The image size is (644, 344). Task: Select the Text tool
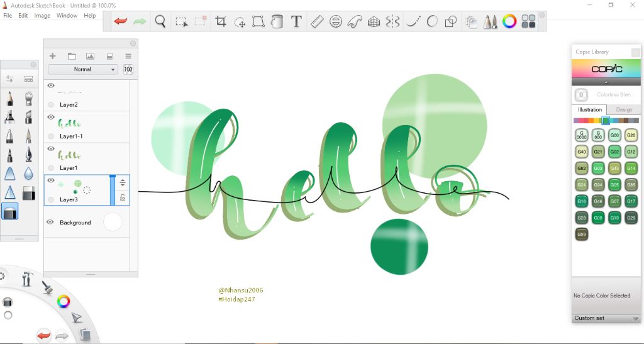click(296, 21)
